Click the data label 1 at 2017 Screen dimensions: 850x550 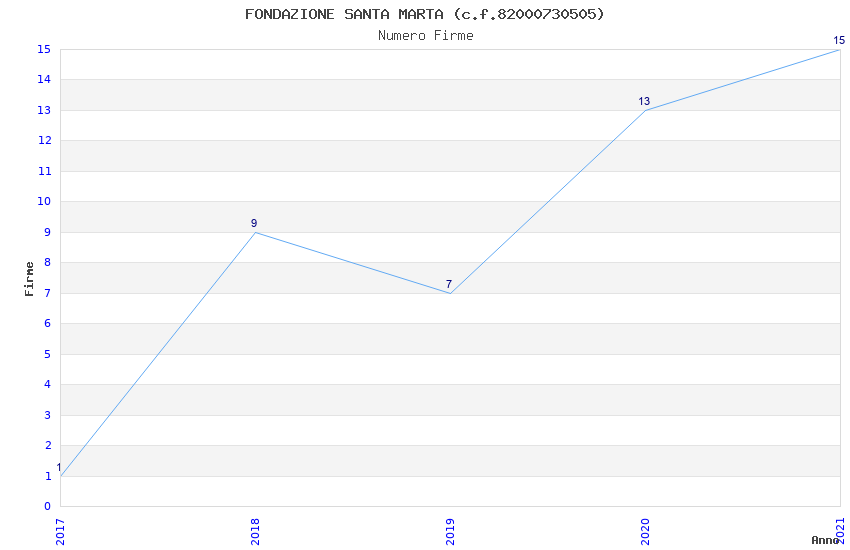[59, 468]
